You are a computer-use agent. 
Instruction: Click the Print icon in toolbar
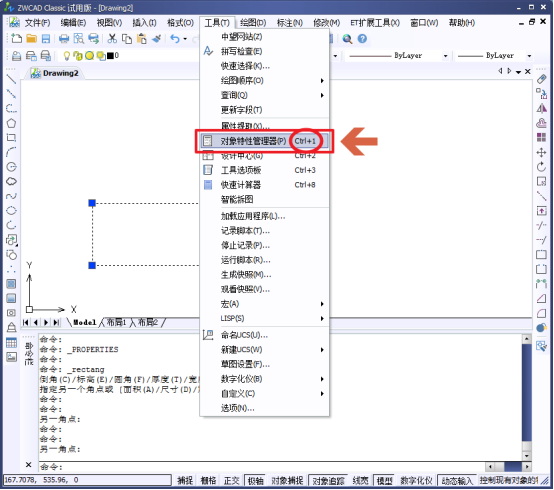(x=64, y=39)
